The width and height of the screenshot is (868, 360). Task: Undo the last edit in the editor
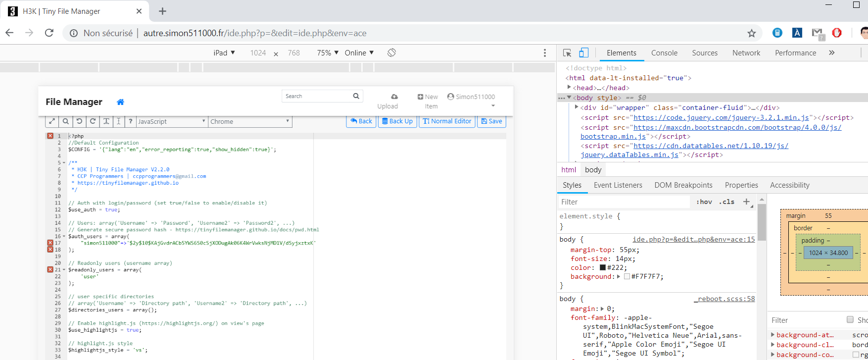79,121
